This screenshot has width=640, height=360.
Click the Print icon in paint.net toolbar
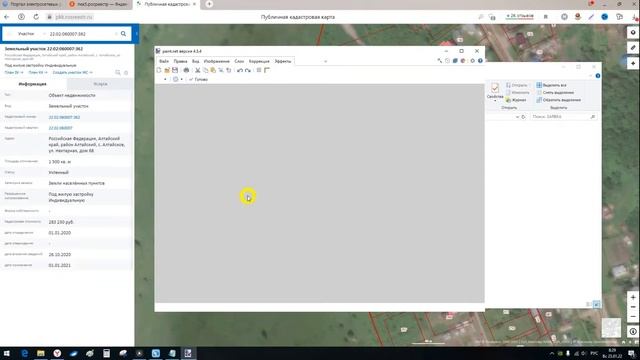[x=186, y=70]
